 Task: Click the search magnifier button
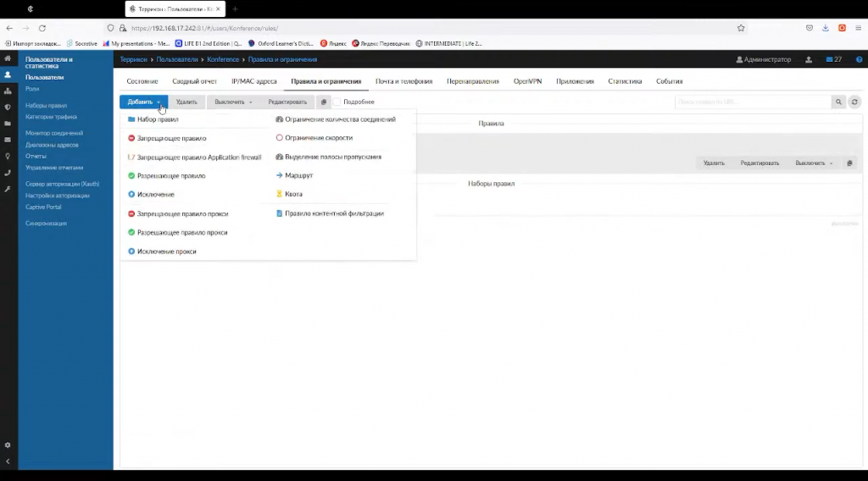tap(838, 102)
